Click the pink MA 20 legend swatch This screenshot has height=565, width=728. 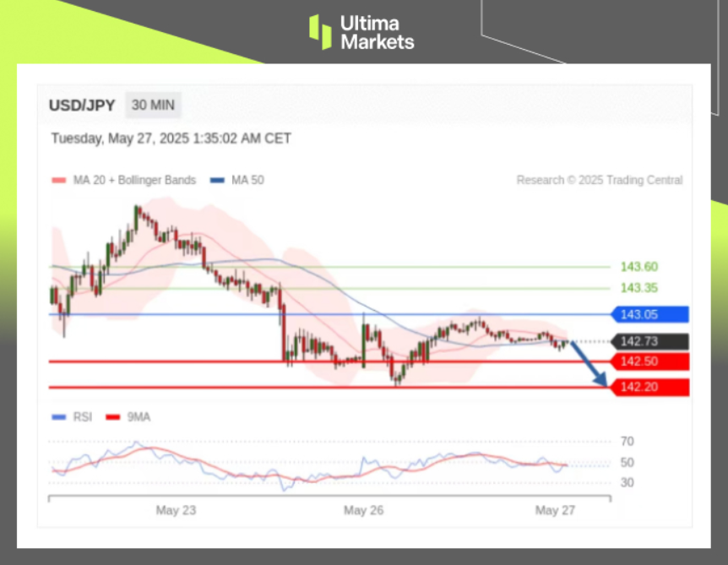[59, 180]
